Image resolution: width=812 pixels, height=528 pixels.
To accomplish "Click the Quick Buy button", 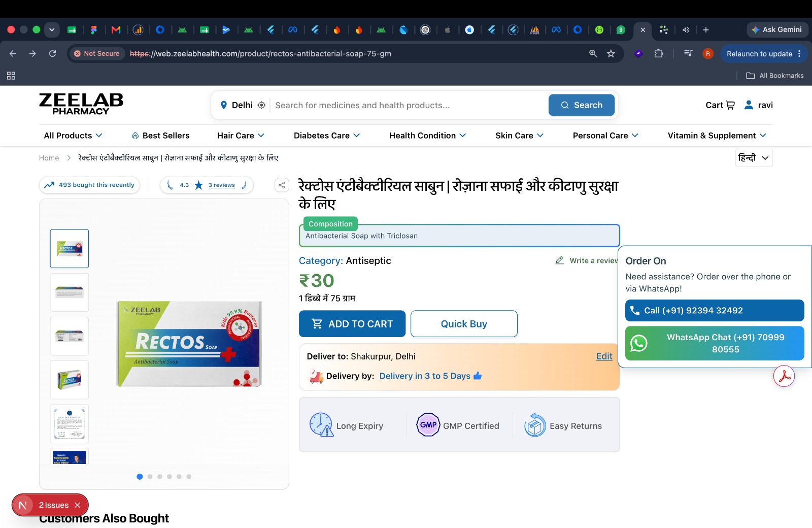I will (464, 324).
